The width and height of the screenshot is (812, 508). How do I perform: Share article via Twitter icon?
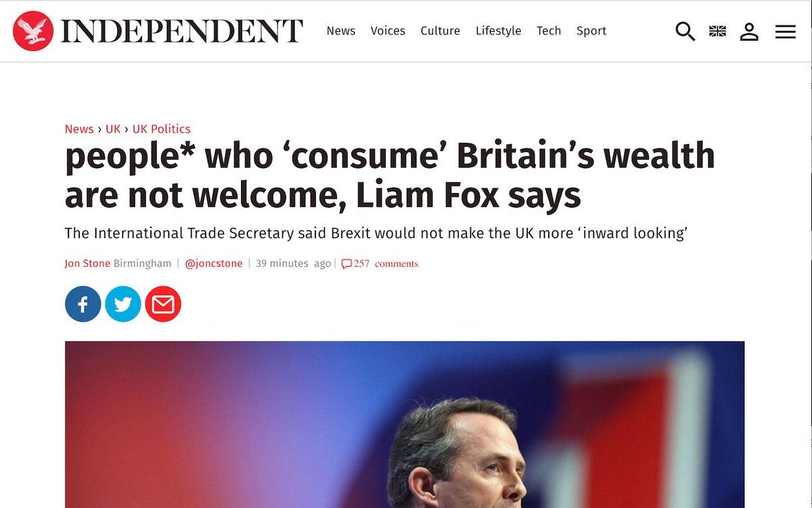point(123,304)
